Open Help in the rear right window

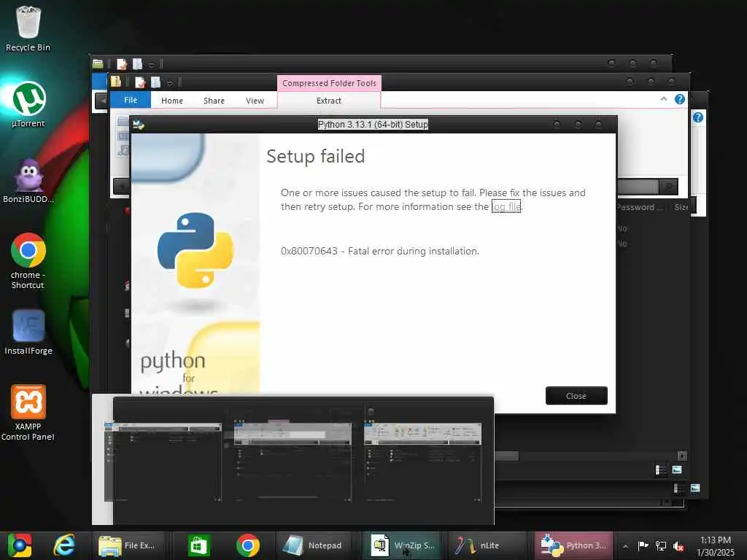click(698, 117)
